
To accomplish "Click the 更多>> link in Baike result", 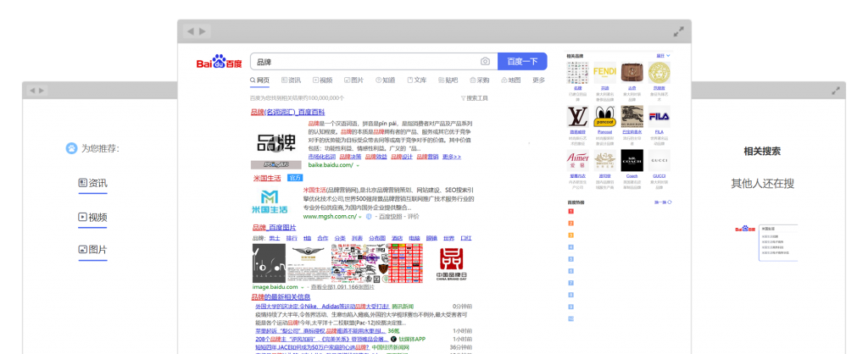I will (452, 157).
